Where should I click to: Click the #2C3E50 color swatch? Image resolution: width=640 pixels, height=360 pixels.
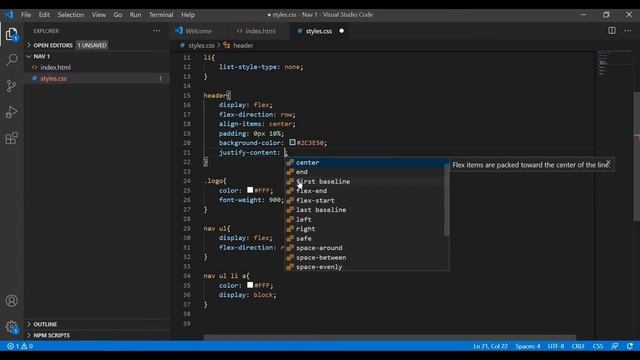[x=292, y=142]
